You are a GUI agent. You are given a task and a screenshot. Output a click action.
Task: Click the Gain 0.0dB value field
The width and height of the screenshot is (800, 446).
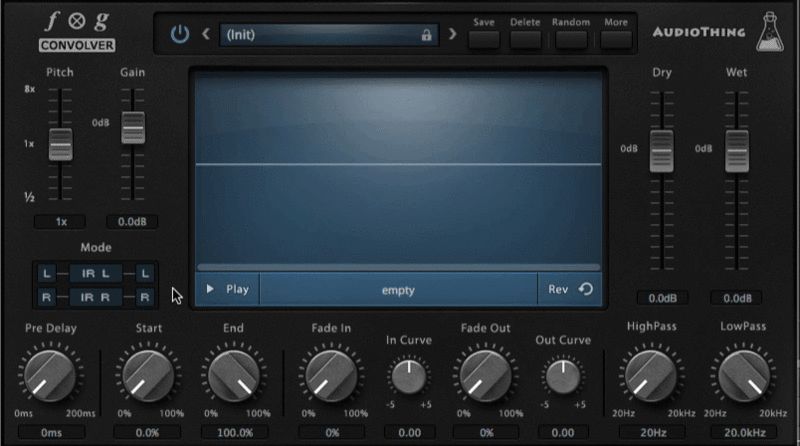coord(132,222)
